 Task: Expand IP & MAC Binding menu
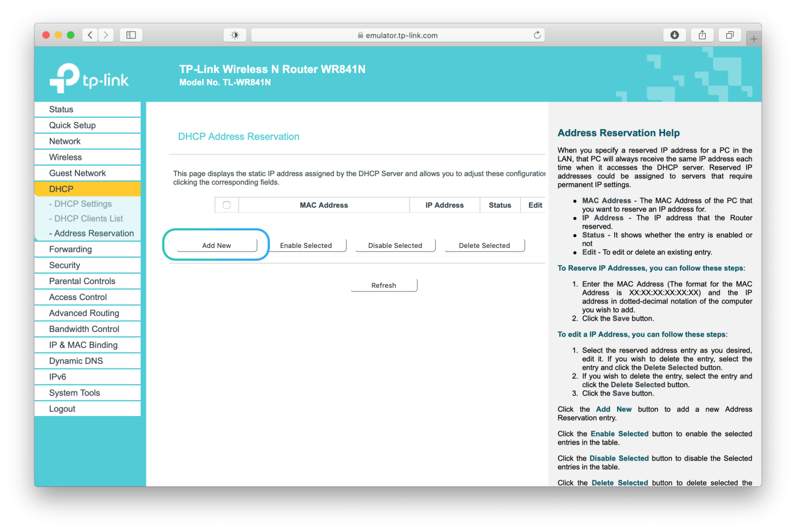[x=87, y=345]
